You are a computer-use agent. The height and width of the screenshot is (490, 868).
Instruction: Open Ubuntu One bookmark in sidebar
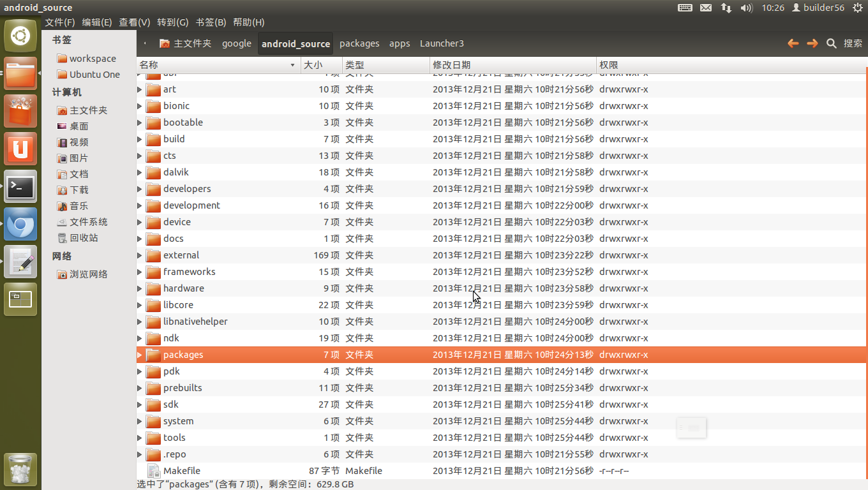[x=88, y=75]
